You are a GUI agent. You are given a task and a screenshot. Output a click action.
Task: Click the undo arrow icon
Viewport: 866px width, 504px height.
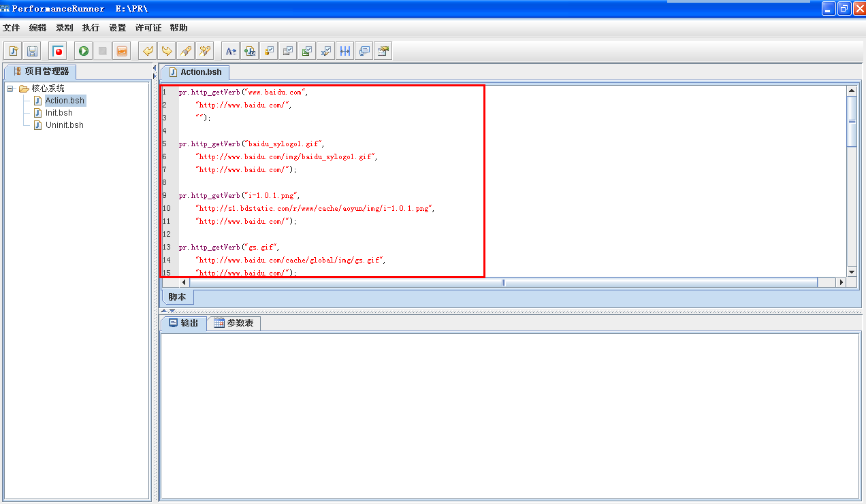coord(147,51)
